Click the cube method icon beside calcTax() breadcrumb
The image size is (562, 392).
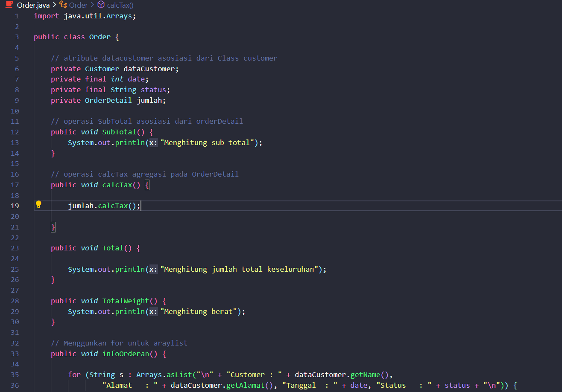coord(100,5)
